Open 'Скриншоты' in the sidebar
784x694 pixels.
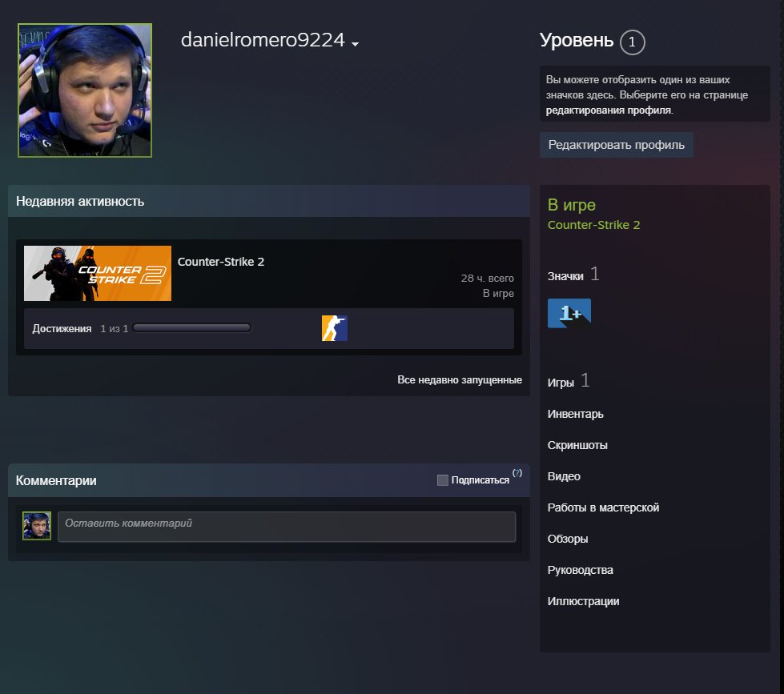577,445
